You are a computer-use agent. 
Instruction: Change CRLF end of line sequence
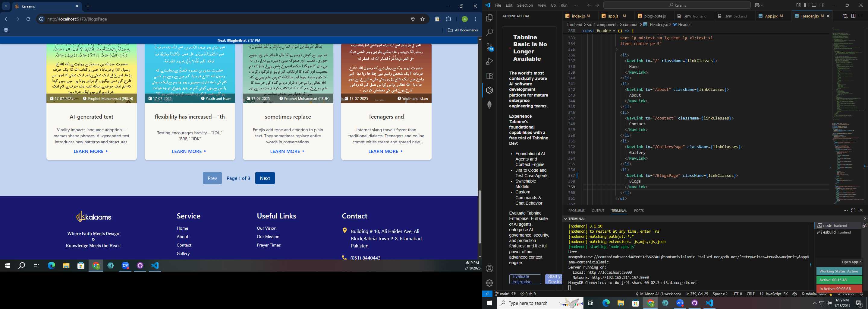pos(750,294)
